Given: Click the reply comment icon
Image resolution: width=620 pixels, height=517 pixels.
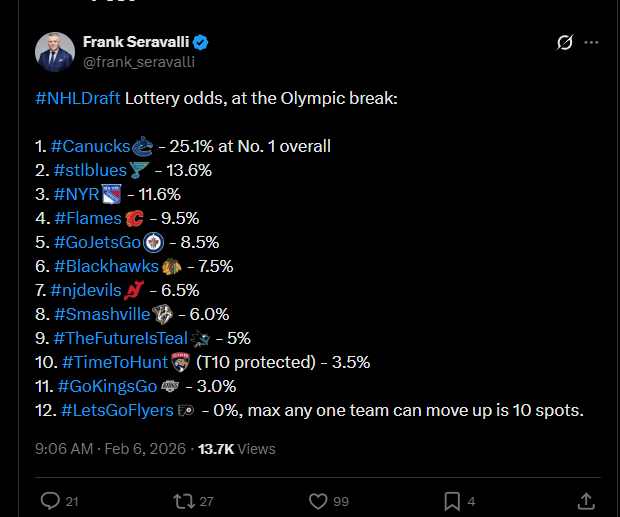Looking at the screenshot, I should tap(49, 500).
